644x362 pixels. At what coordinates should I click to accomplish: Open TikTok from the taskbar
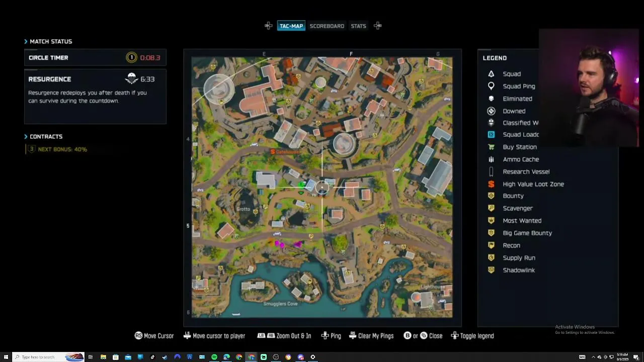point(152,357)
